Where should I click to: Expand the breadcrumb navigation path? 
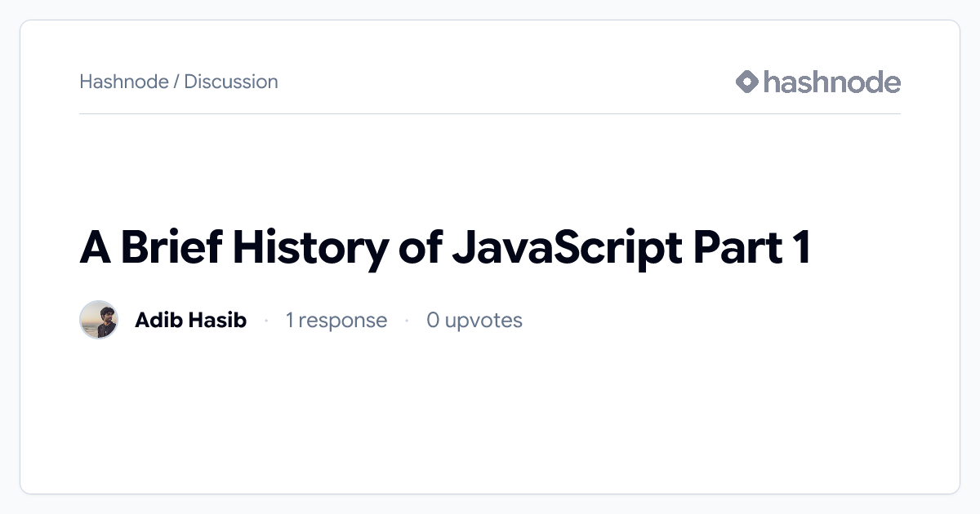click(x=178, y=82)
